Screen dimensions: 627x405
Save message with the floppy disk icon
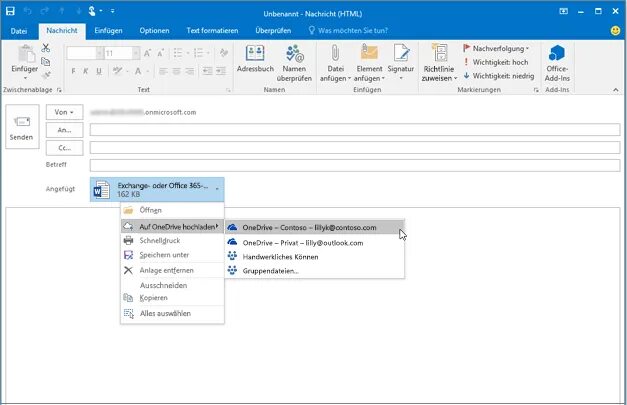tap(10, 11)
